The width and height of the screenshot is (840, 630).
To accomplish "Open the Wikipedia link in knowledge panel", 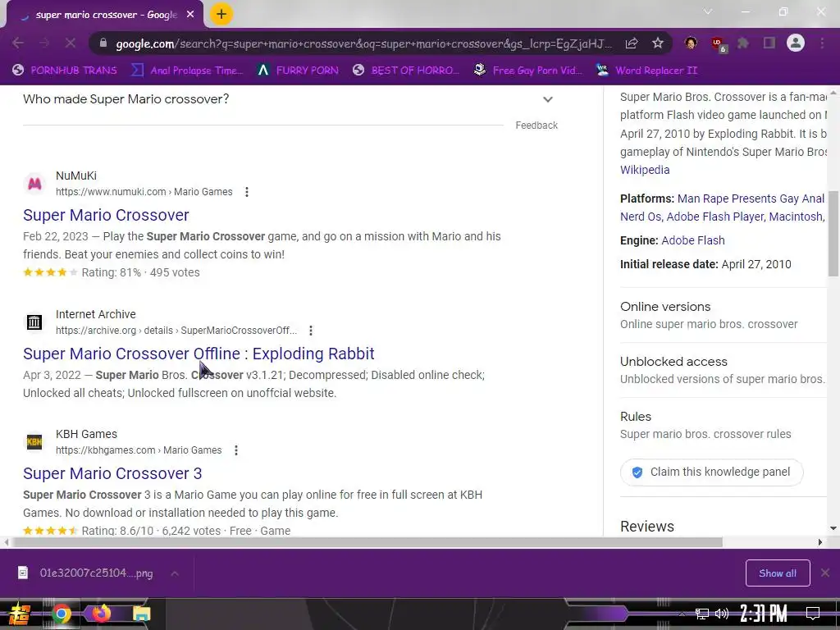I will point(645,170).
